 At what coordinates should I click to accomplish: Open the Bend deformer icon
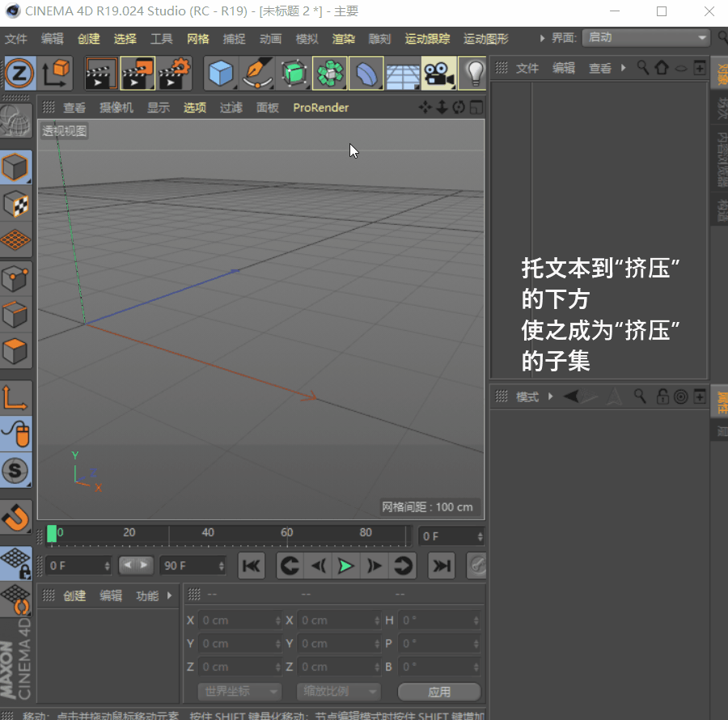point(366,73)
